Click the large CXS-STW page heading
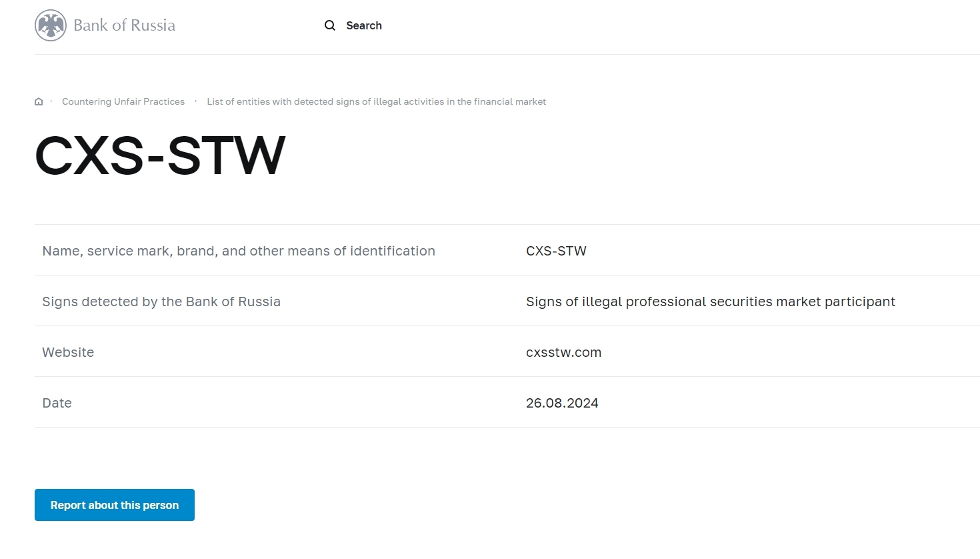Screen dimensions: 980x559 pyautogui.click(x=160, y=155)
